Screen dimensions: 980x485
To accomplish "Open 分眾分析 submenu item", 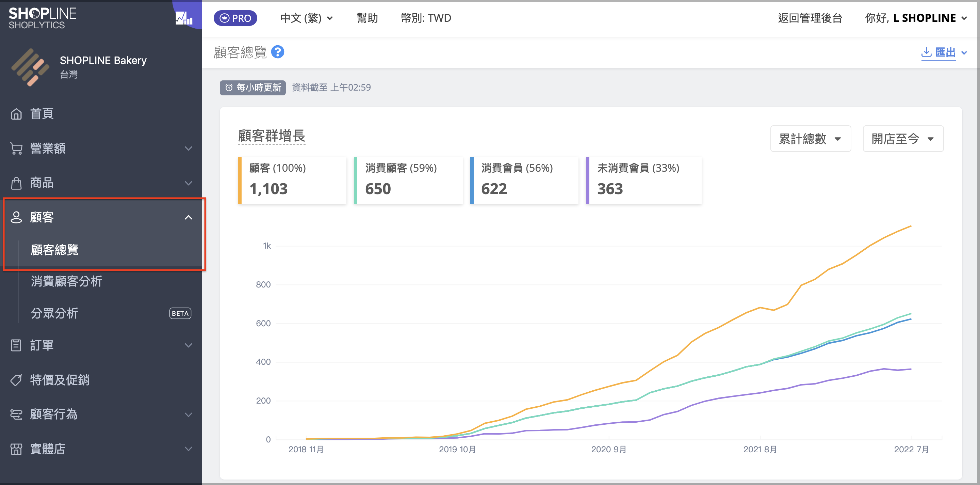I will (x=54, y=313).
